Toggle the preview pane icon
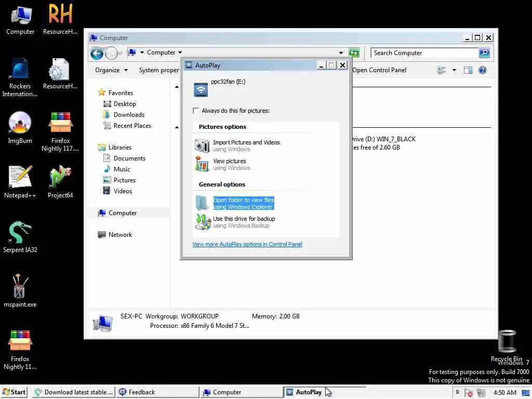 tap(468, 70)
